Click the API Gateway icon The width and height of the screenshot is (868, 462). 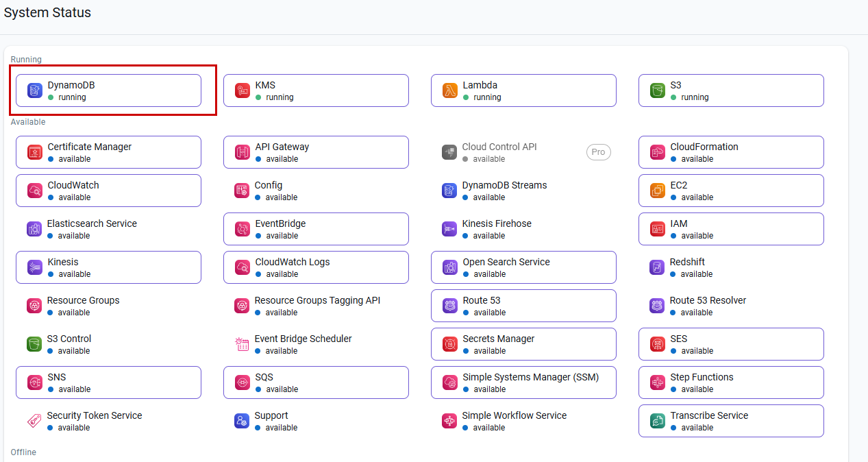click(x=243, y=152)
